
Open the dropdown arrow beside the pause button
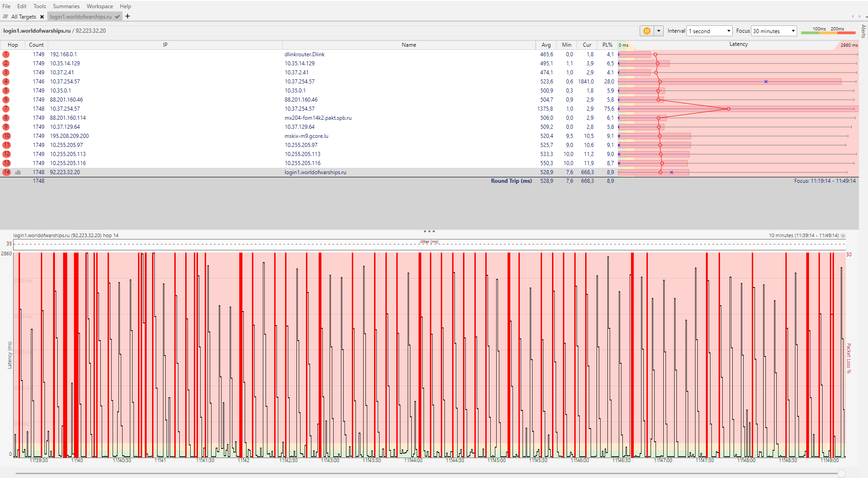659,31
